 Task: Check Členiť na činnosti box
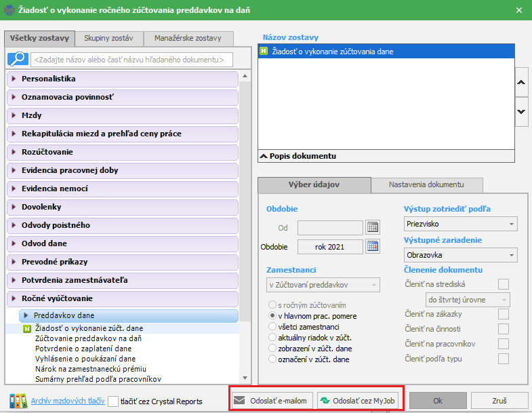tap(504, 329)
